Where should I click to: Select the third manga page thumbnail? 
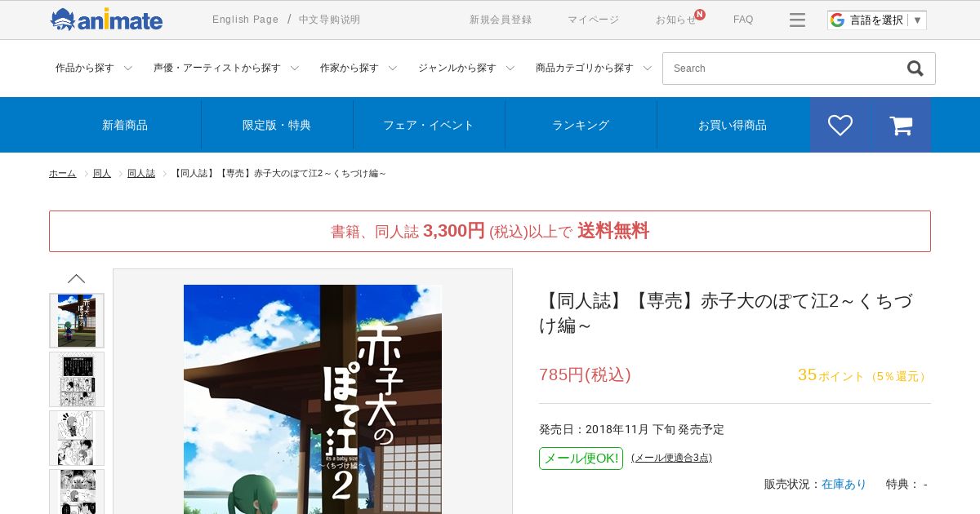click(x=77, y=438)
